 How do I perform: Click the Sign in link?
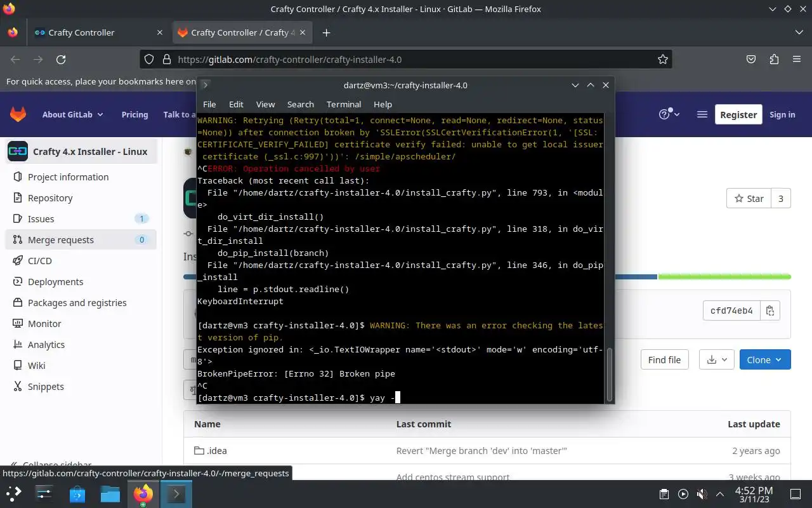point(782,114)
